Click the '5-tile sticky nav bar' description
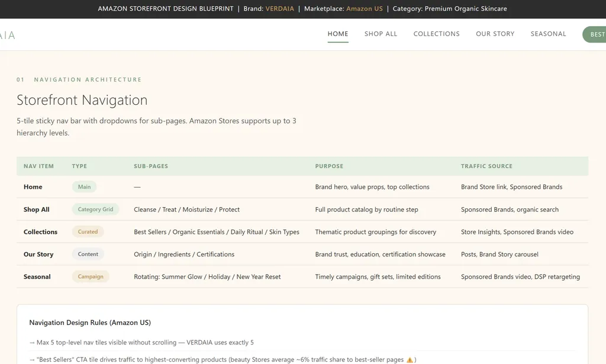Viewport: 606px width, 364px height. click(x=156, y=127)
